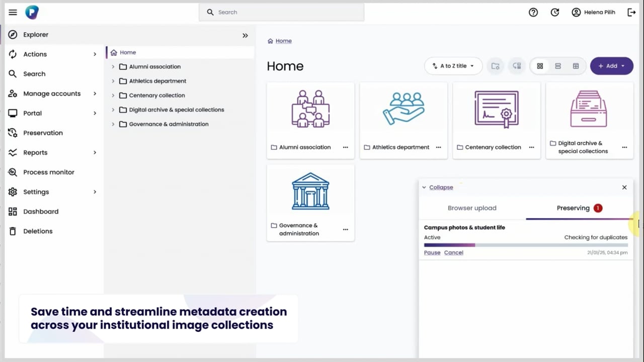Open the hamburger menu icon
This screenshot has width=644, height=362.
pyautogui.click(x=13, y=12)
